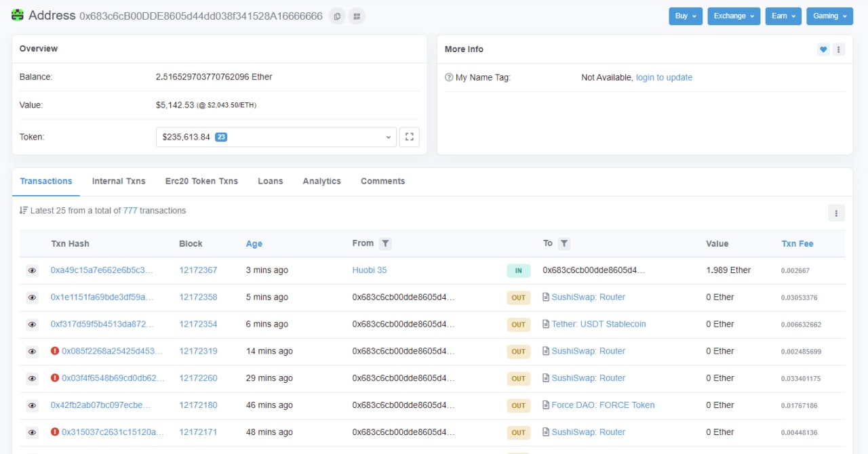This screenshot has height=454, width=868.
Task: Open block 12172354
Action: click(198, 325)
